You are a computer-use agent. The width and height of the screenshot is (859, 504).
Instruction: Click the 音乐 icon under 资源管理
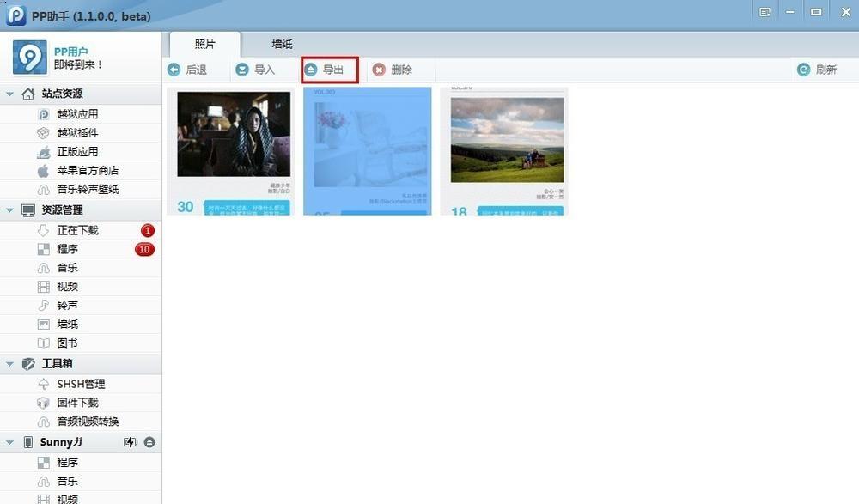click(x=43, y=268)
